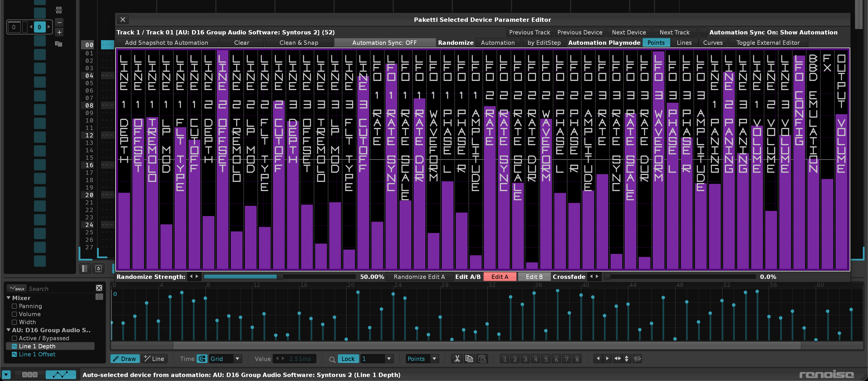Click the zoom magnifier icon
This screenshot has width=868, height=381.
[332, 359]
